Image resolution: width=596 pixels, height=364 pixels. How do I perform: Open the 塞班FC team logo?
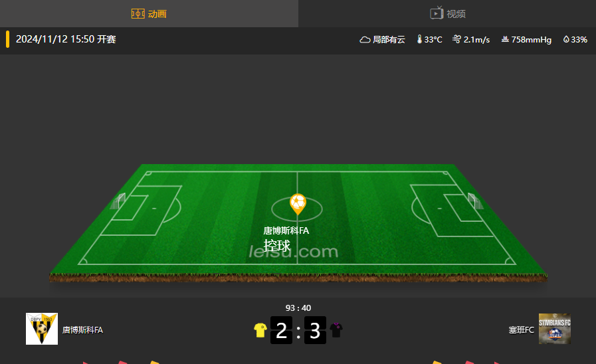(x=555, y=329)
